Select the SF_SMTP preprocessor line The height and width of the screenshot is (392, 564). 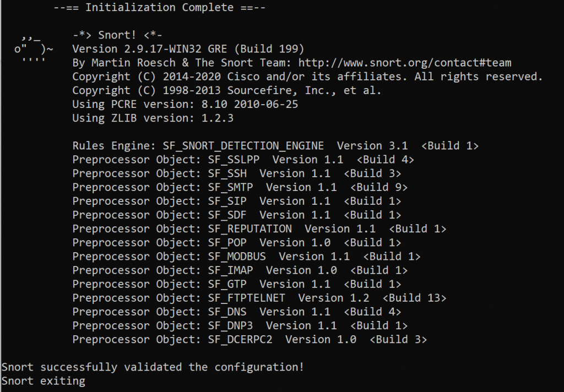pos(240,187)
